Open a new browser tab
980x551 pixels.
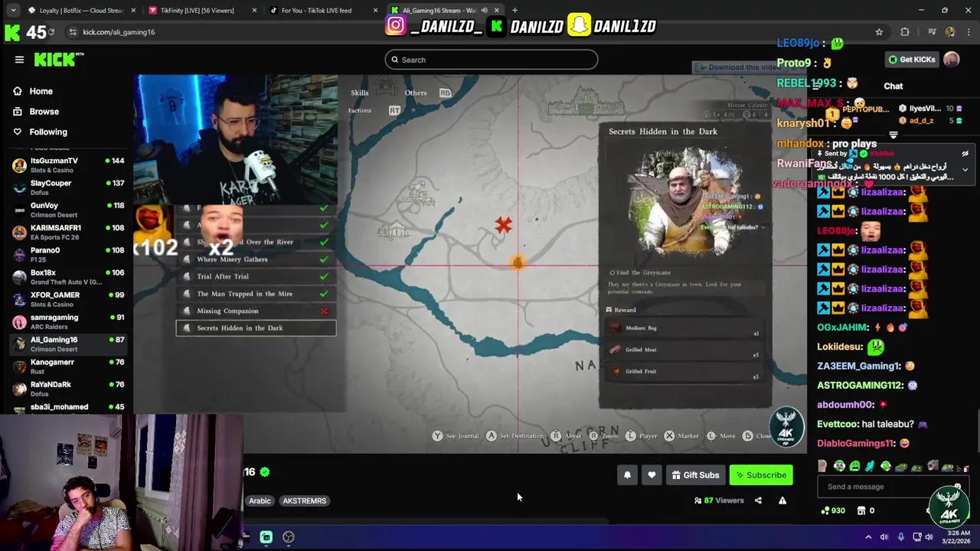click(x=514, y=10)
